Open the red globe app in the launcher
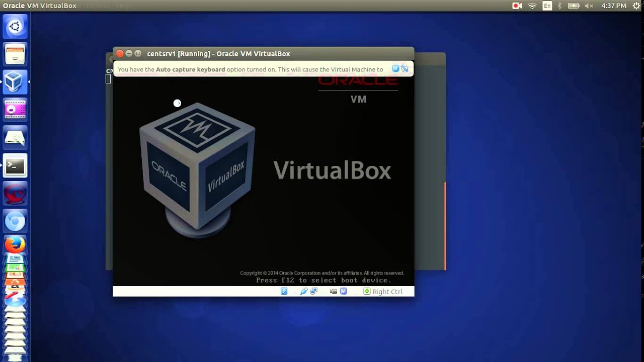 click(15, 193)
